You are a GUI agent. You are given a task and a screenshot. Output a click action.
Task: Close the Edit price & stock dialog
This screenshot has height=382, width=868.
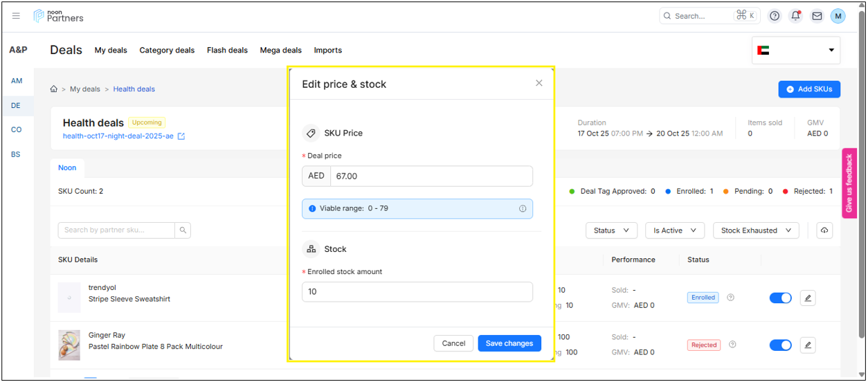point(539,83)
